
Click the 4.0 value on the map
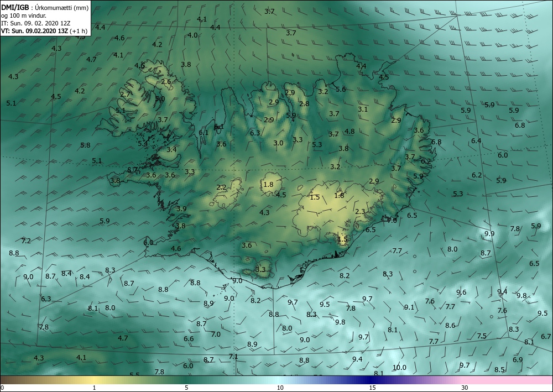tap(192, 35)
